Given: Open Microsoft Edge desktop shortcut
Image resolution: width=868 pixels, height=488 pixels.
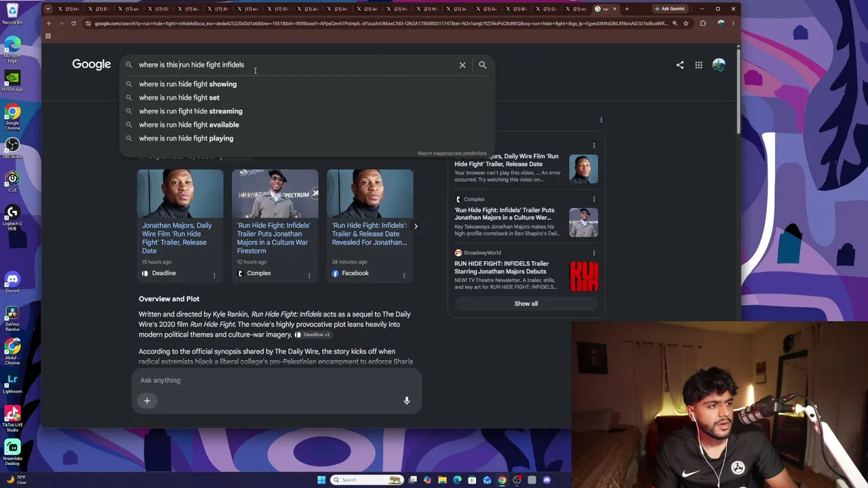Looking at the screenshot, I should coord(12,49).
